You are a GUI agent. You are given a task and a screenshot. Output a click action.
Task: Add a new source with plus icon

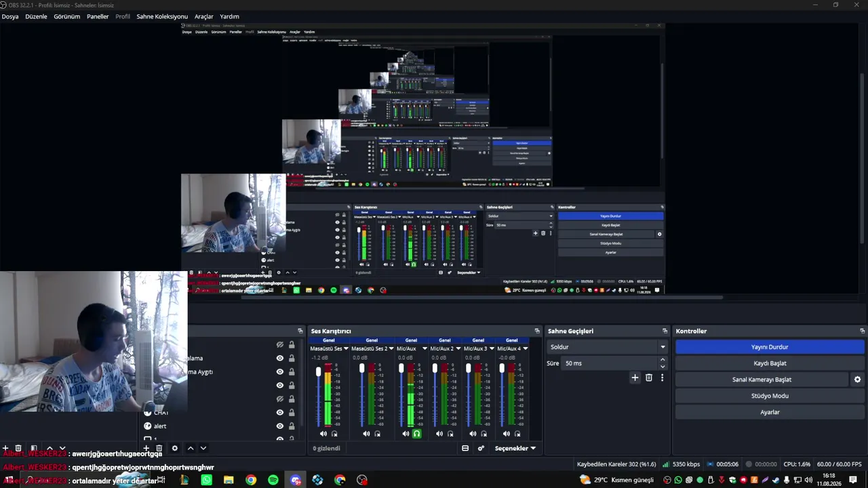click(x=146, y=448)
